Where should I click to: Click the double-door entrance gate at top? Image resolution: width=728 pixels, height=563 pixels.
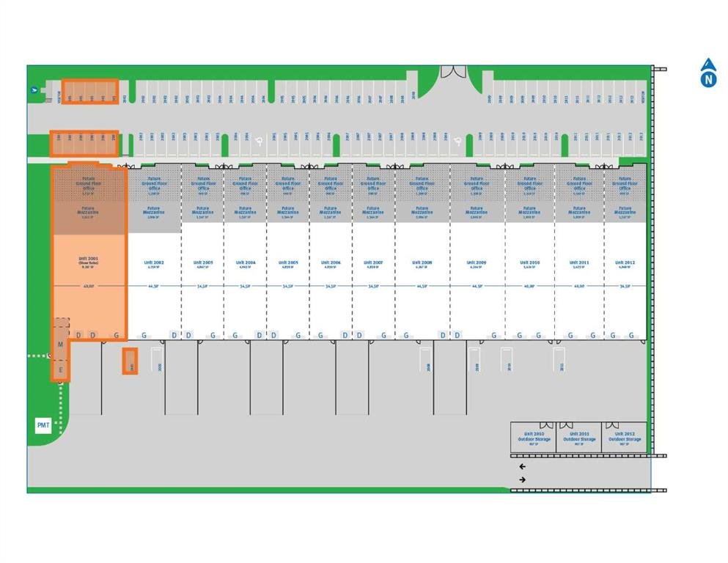[x=452, y=72]
